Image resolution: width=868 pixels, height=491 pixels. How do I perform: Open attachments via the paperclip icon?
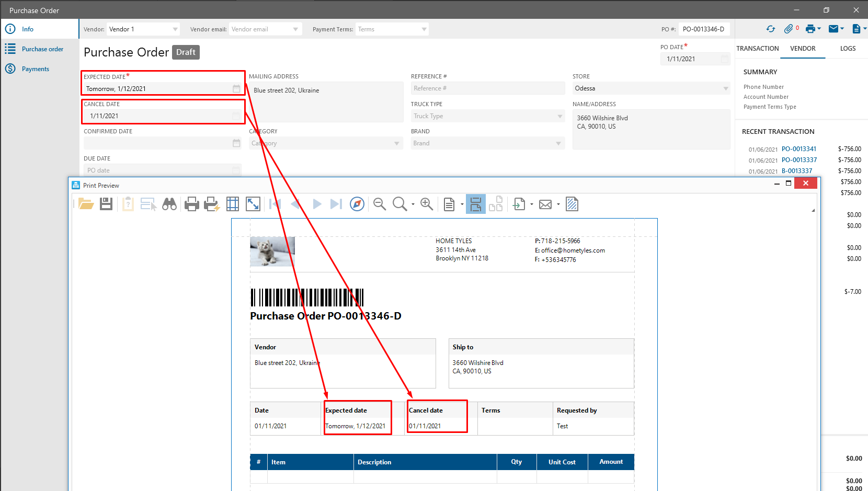789,29
